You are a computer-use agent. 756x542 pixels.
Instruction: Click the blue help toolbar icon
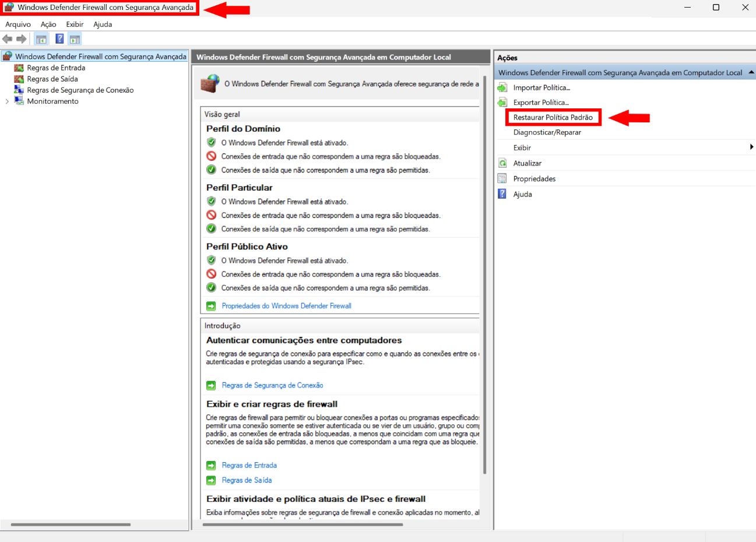tap(59, 39)
